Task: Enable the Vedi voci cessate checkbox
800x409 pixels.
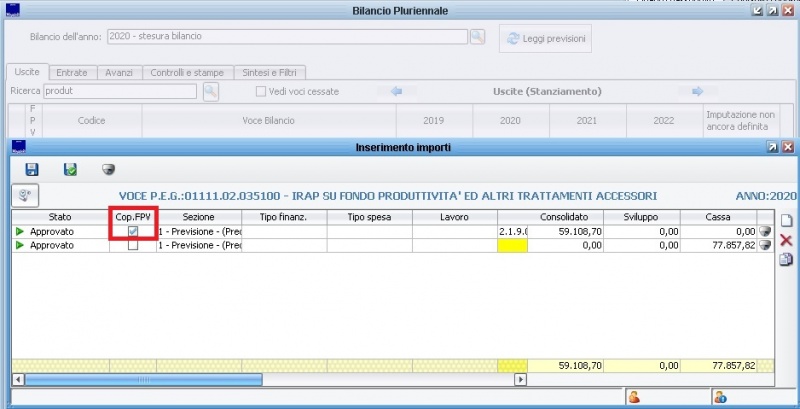Action: pos(261,92)
